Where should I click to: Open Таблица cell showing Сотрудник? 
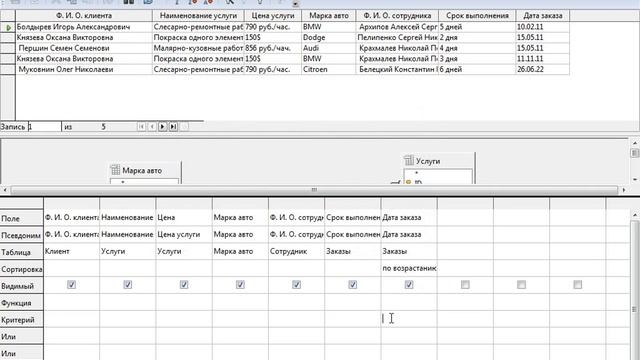click(x=297, y=251)
